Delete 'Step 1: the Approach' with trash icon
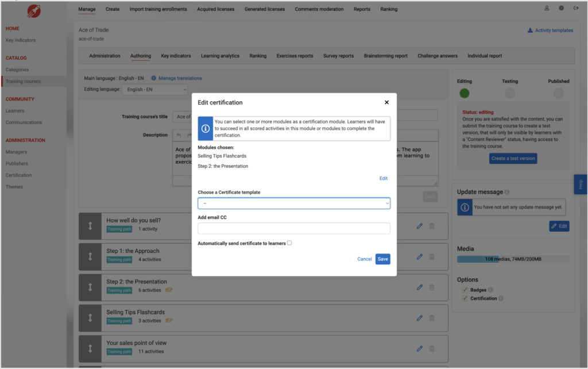Viewport: 588px width, 369px height. click(x=432, y=256)
